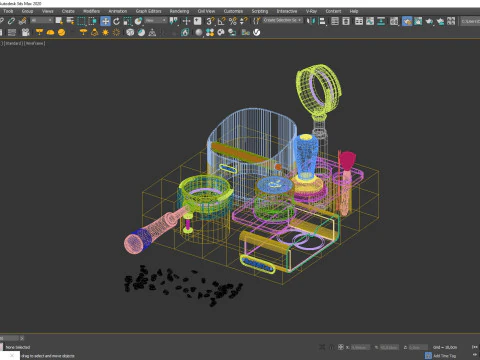Click the Render in the Cloud teapot icon
Image resolution: width=480 pixels, height=360 pixels.
pyautogui.click(x=440, y=21)
